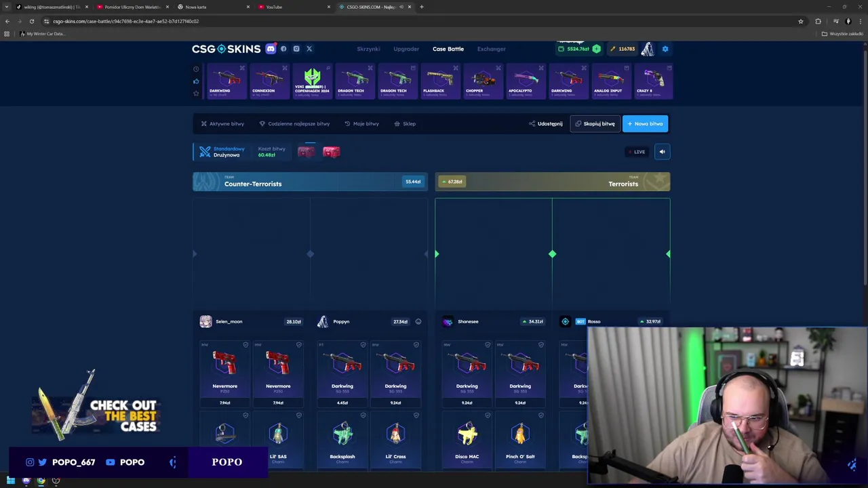Click Skopiuj bitwę button
Image resolution: width=868 pixels, height=488 pixels.
(x=595, y=124)
